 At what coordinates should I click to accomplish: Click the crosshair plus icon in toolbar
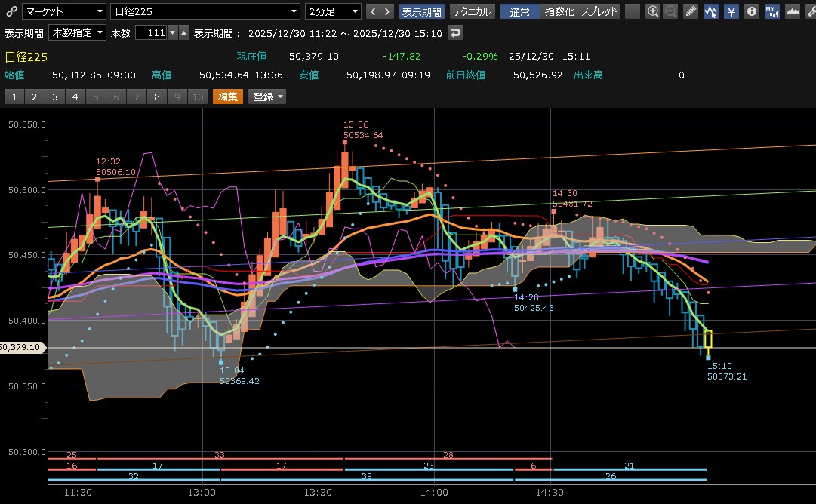633,11
